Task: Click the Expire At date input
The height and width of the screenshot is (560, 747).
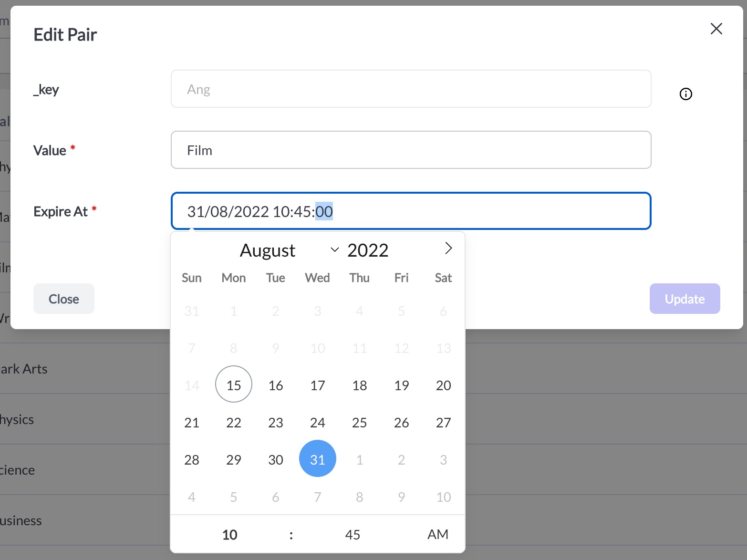Action: tap(411, 211)
